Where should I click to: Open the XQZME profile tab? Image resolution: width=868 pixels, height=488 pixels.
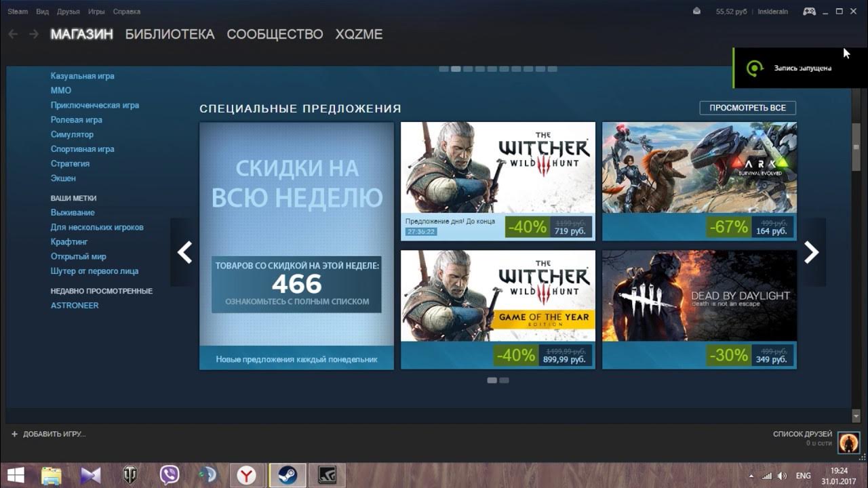point(359,34)
